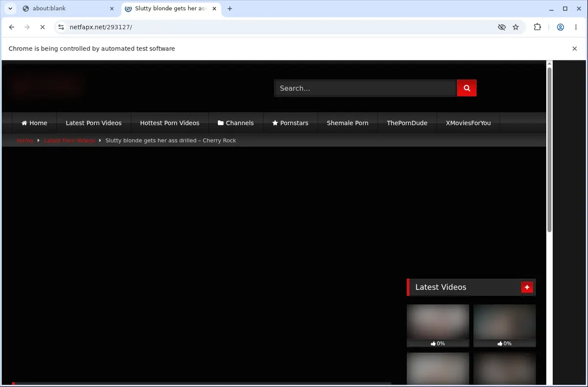The image size is (588, 387).
Task: Open the Extensions puzzle icon
Action: tap(538, 27)
